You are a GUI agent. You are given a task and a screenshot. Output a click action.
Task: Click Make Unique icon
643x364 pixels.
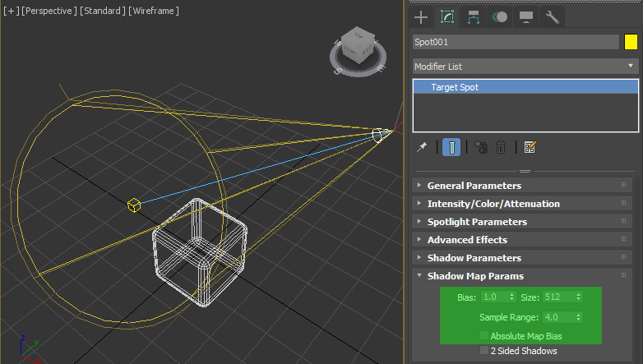(x=481, y=147)
